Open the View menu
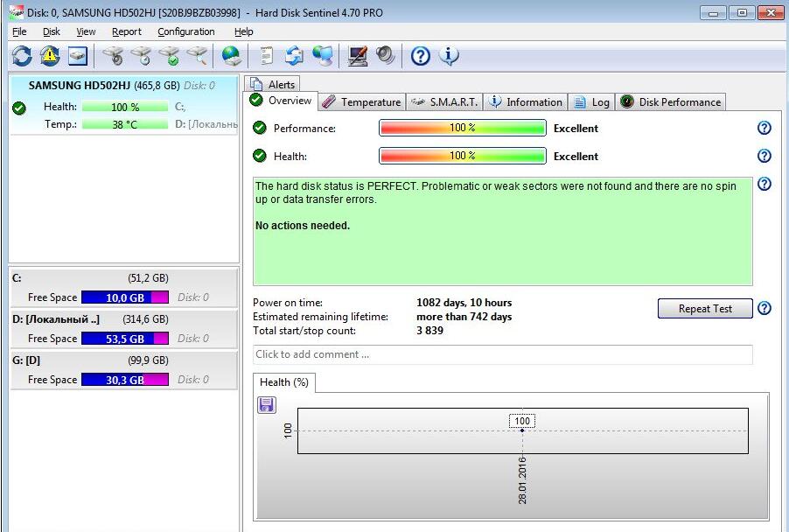Image resolution: width=789 pixels, height=532 pixels. click(86, 31)
